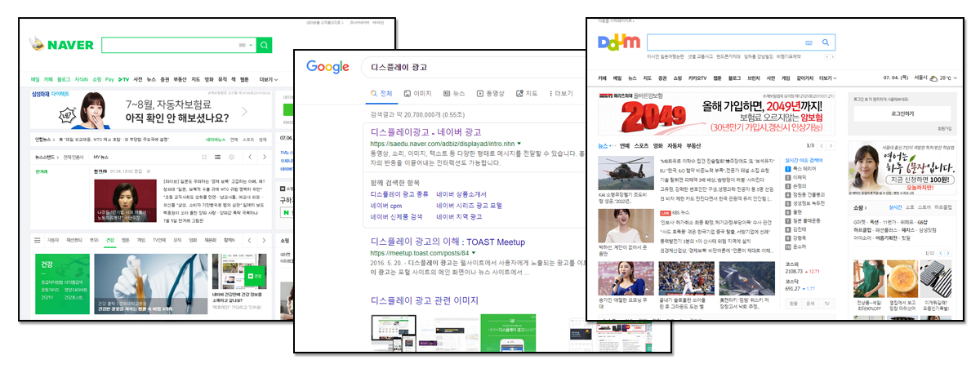980x373 pixels.
Task: Switch to Google 이미지 tab
Action: click(418, 94)
